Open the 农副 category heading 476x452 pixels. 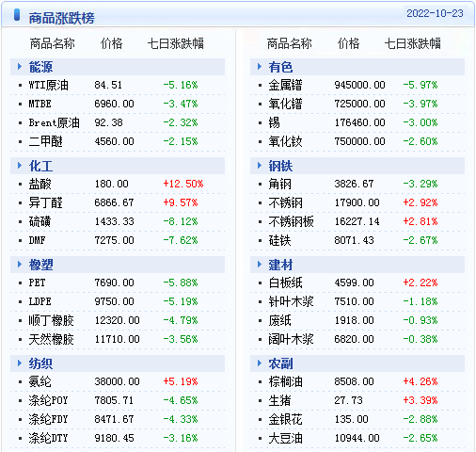point(280,363)
